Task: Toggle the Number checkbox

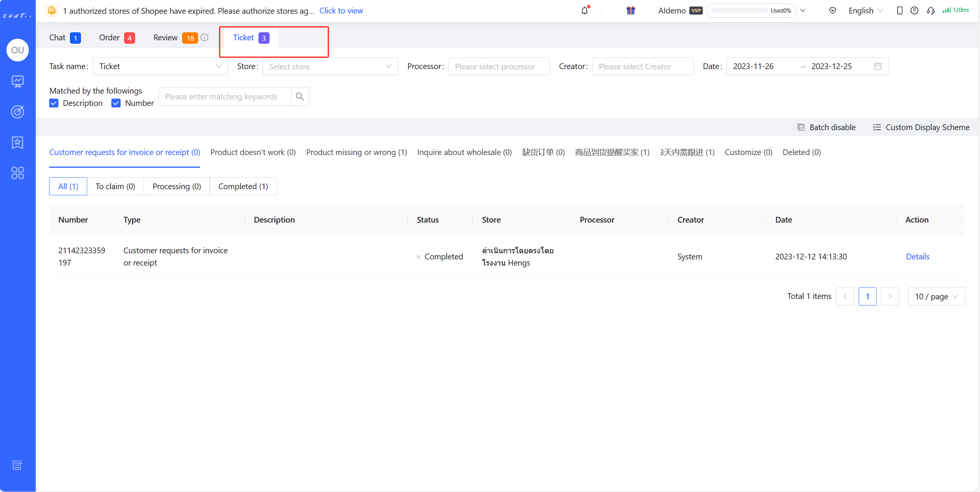Action: [116, 103]
